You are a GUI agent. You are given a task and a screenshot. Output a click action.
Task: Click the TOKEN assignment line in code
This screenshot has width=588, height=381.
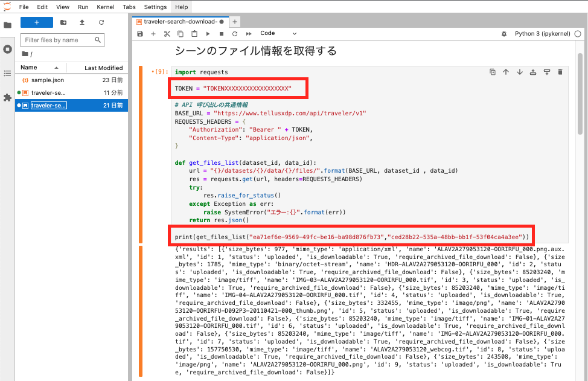tap(233, 89)
